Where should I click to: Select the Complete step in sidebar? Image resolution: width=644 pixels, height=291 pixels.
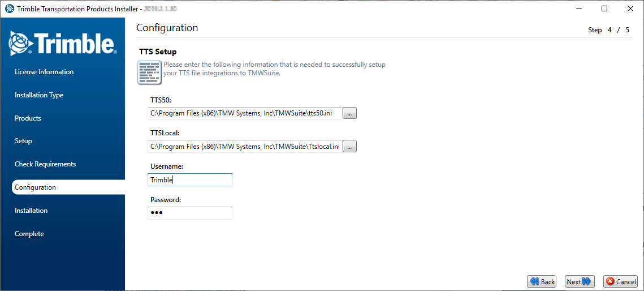[x=29, y=234]
